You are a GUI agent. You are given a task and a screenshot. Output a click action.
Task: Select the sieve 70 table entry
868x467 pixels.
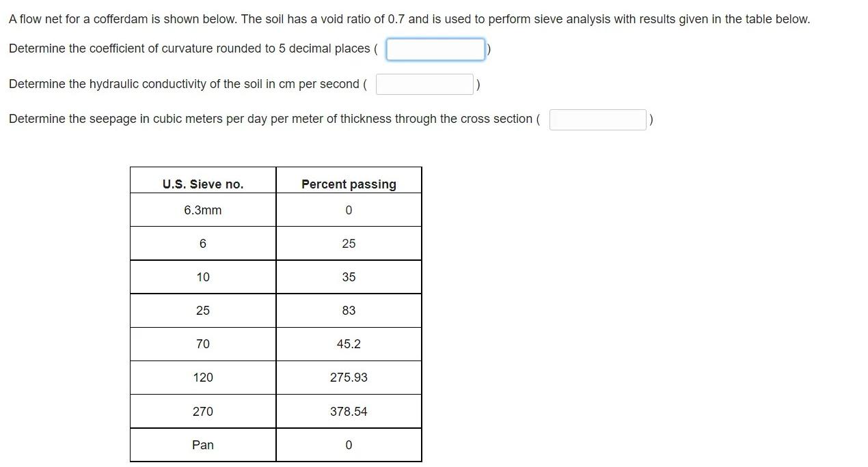tap(202, 343)
